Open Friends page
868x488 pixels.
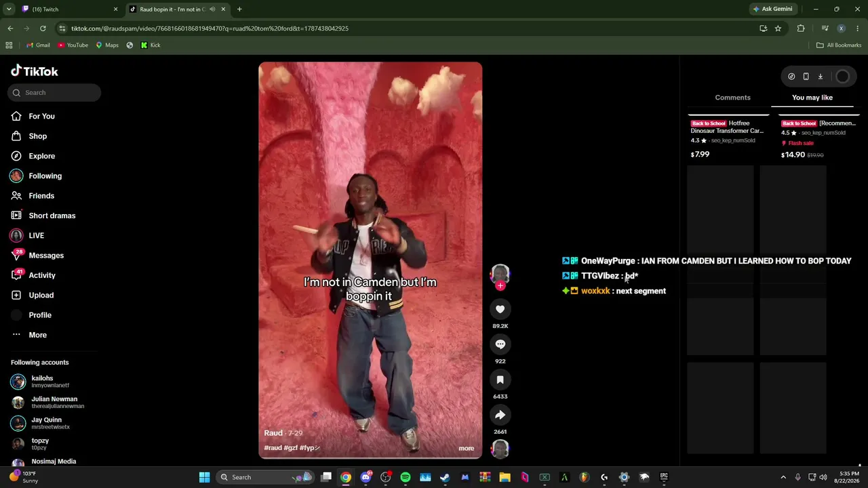41,196
